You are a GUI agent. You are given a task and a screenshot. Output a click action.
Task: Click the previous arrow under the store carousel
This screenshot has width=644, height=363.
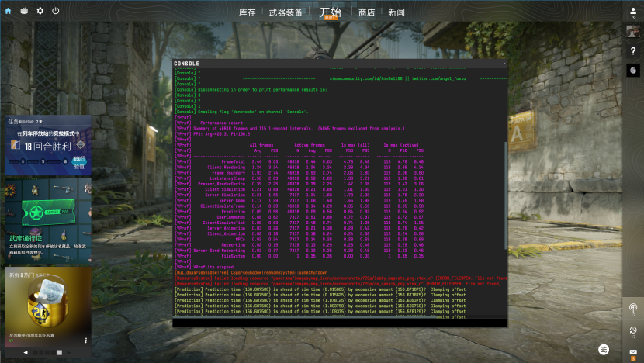click(x=25, y=352)
